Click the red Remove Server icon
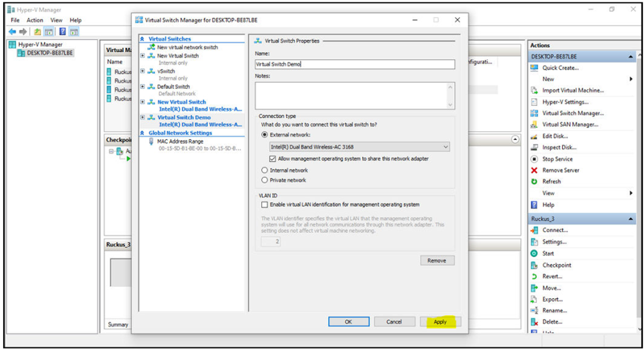This screenshot has height=351, width=644. tap(534, 170)
